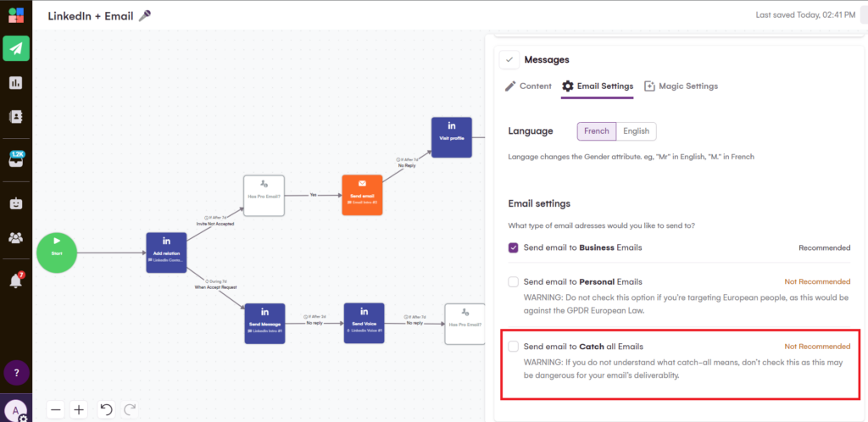Open the inbox icon with 1.2K badge
Viewport: 868px width, 422px height.
tap(16, 160)
